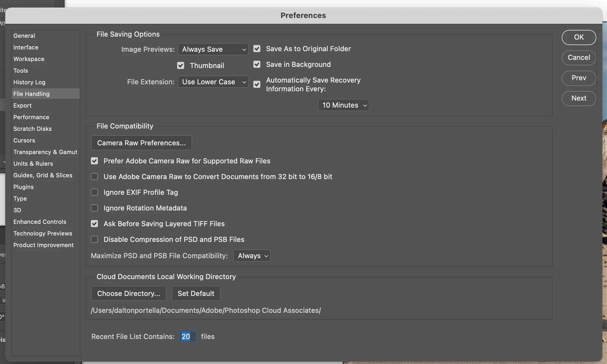
Task: Click the Recent File List count field
Action: click(x=187, y=336)
